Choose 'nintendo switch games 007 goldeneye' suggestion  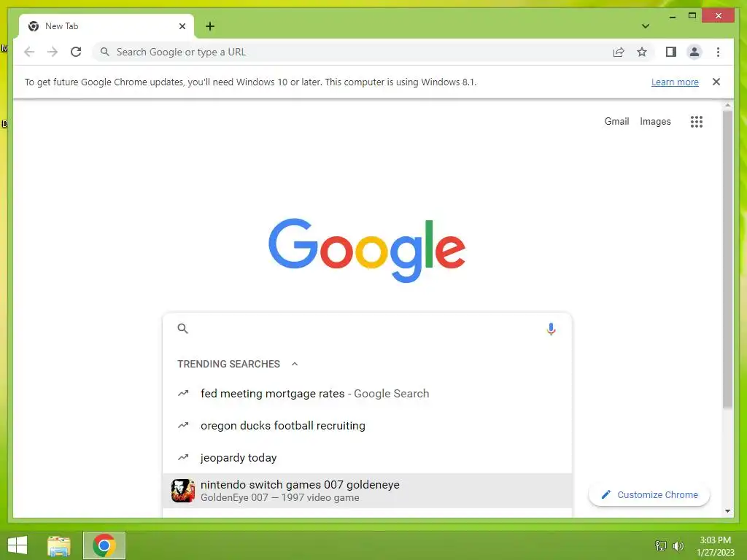pos(367,491)
